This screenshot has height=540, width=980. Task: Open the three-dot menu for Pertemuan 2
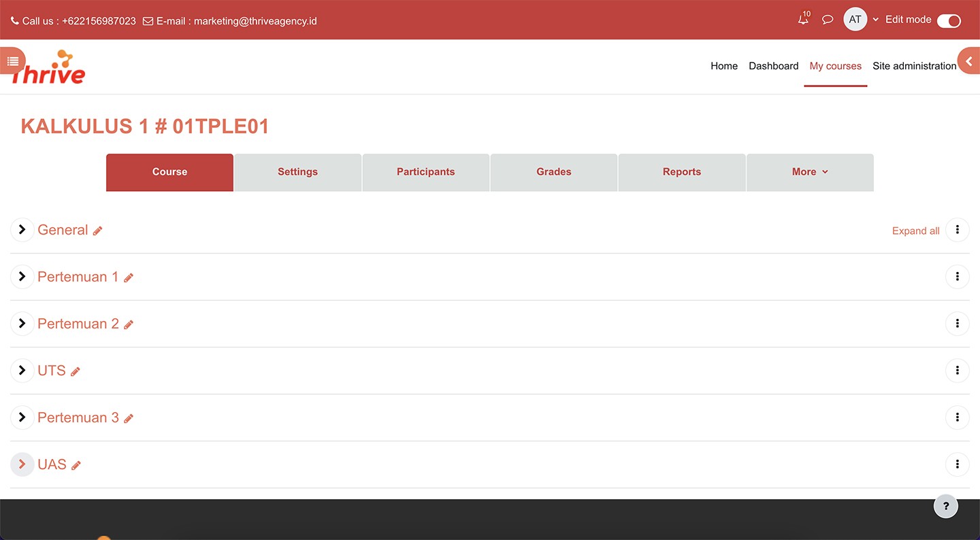[x=957, y=324]
